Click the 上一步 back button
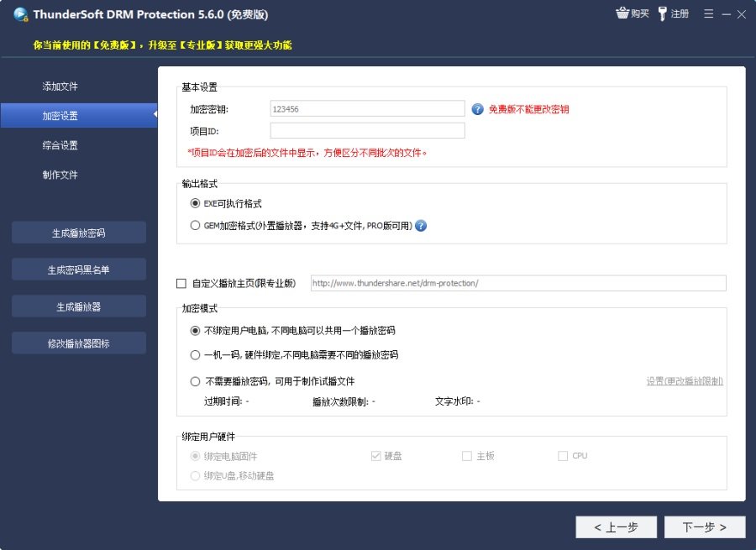756x550 pixels. [616, 527]
